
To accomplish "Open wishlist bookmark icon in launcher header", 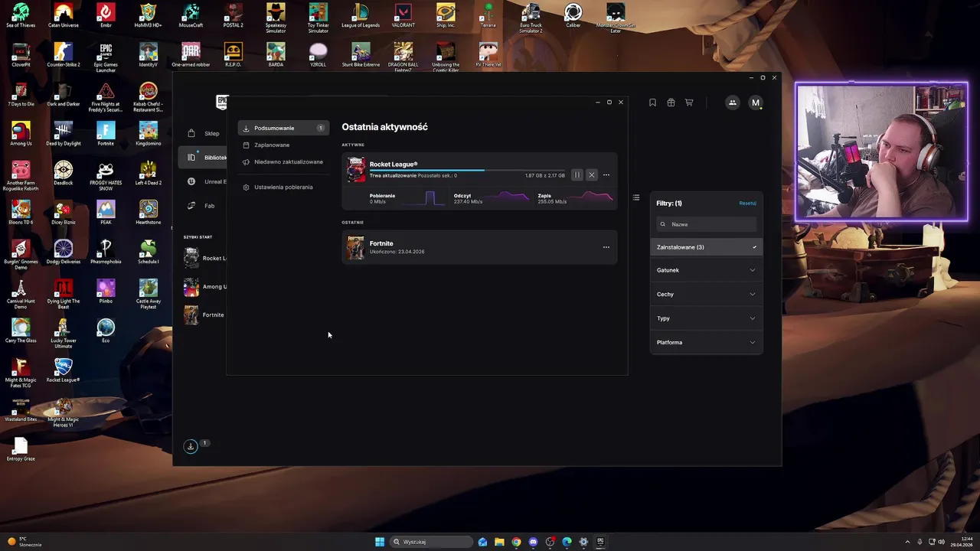I will coord(652,103).
